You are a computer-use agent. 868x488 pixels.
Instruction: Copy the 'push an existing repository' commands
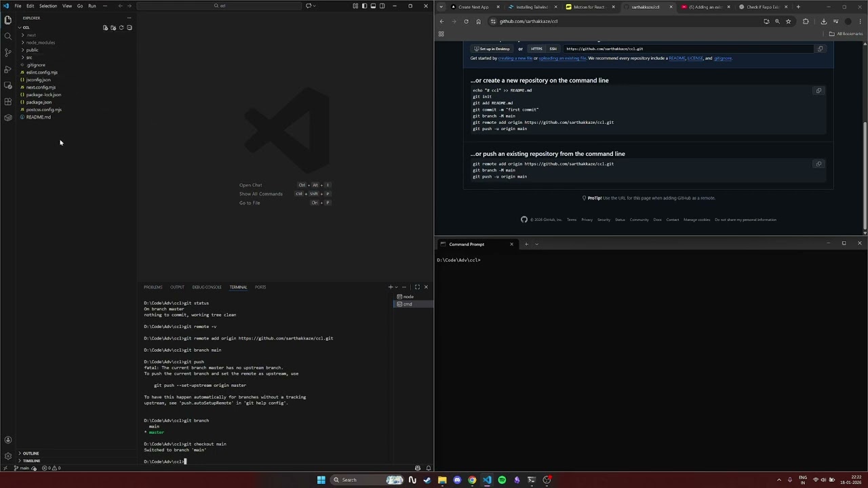818,164
